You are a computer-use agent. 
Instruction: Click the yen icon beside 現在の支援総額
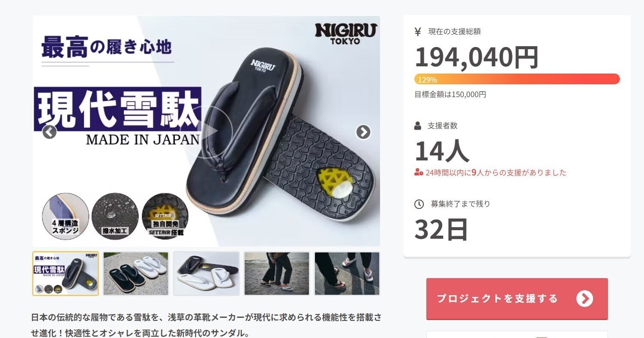point(418,31)
